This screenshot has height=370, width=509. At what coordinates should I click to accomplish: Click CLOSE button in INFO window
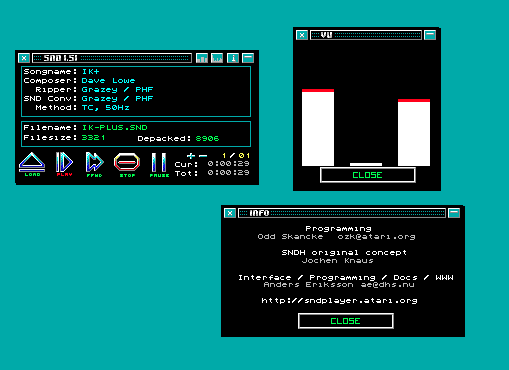346,321
